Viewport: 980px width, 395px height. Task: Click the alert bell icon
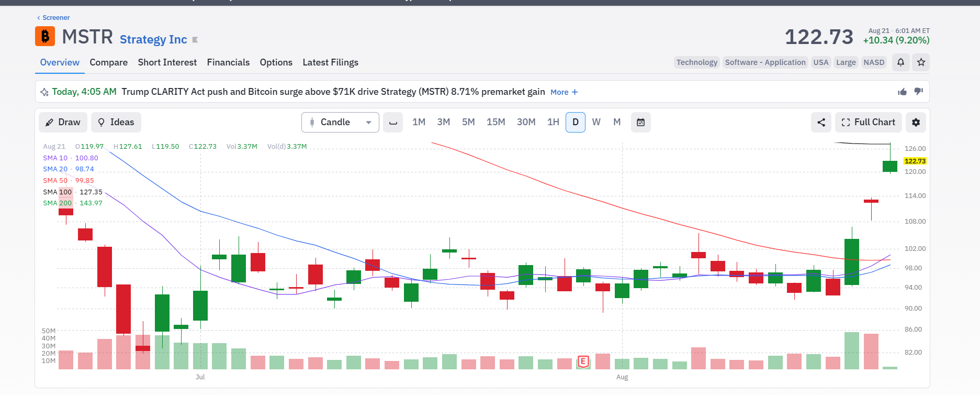tap(900, 62)
